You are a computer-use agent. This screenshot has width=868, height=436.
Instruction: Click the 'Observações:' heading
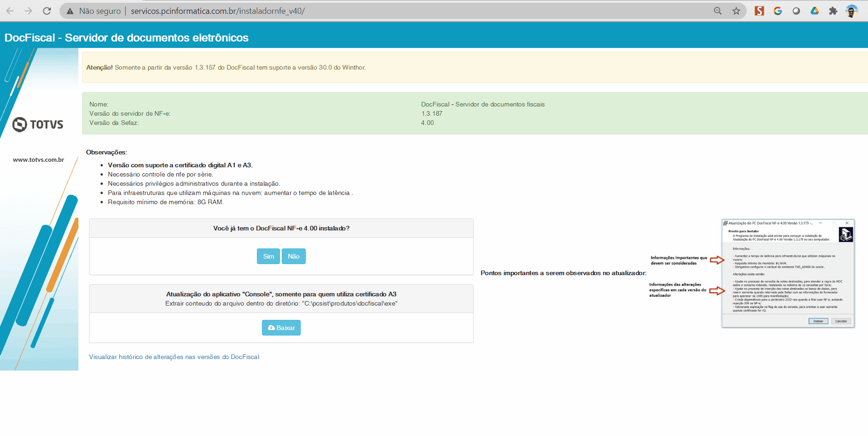coord(107,152)
